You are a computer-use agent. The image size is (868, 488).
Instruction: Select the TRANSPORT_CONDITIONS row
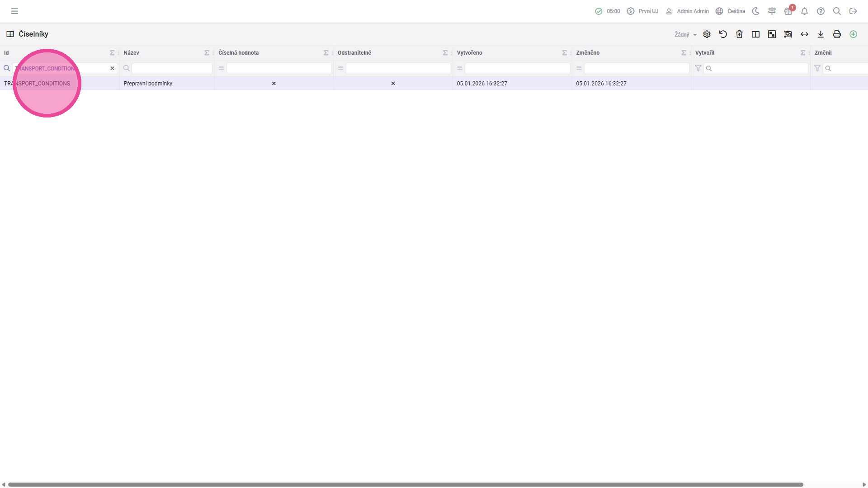[x=37, y=84]
